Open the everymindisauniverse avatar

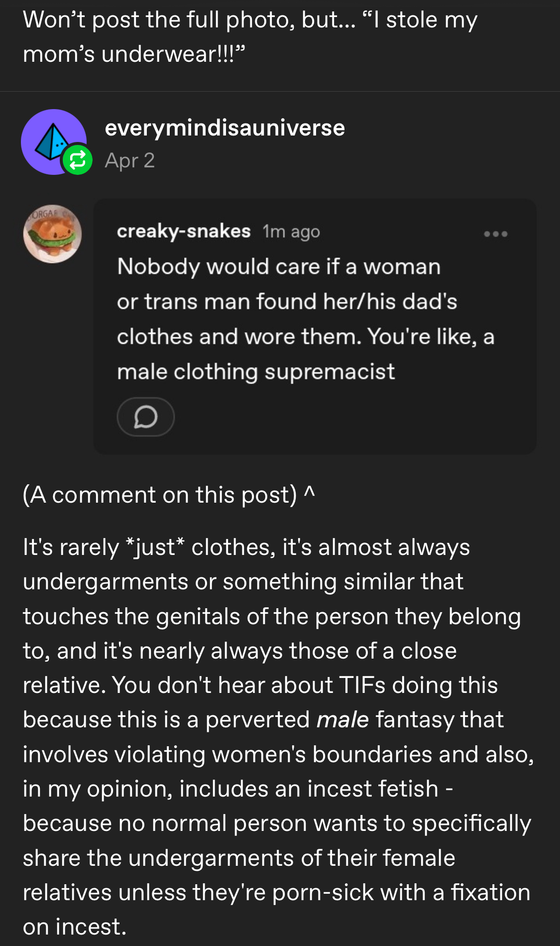coord(54,142)
